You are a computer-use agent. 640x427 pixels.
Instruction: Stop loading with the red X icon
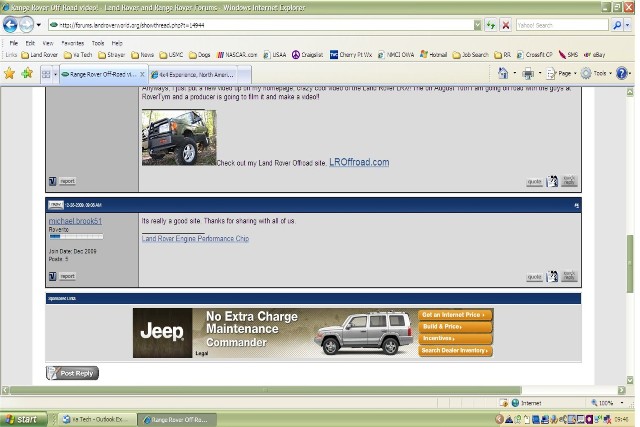point(506,25)
